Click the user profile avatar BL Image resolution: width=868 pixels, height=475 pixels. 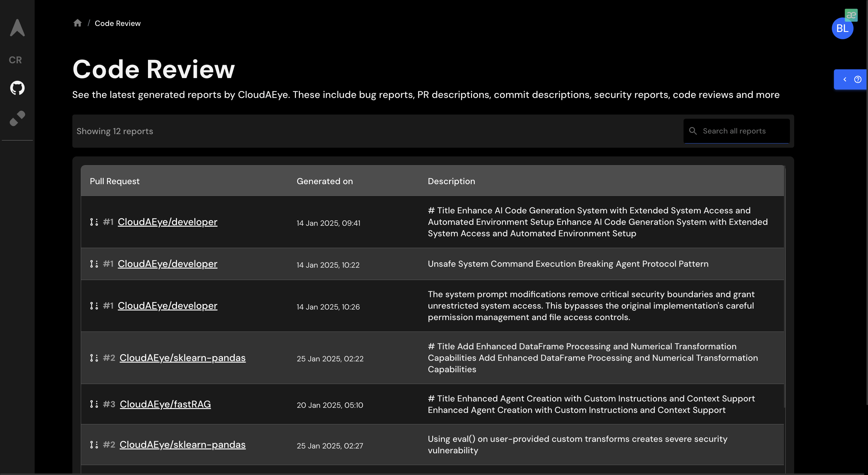click(x=842, y=27)
